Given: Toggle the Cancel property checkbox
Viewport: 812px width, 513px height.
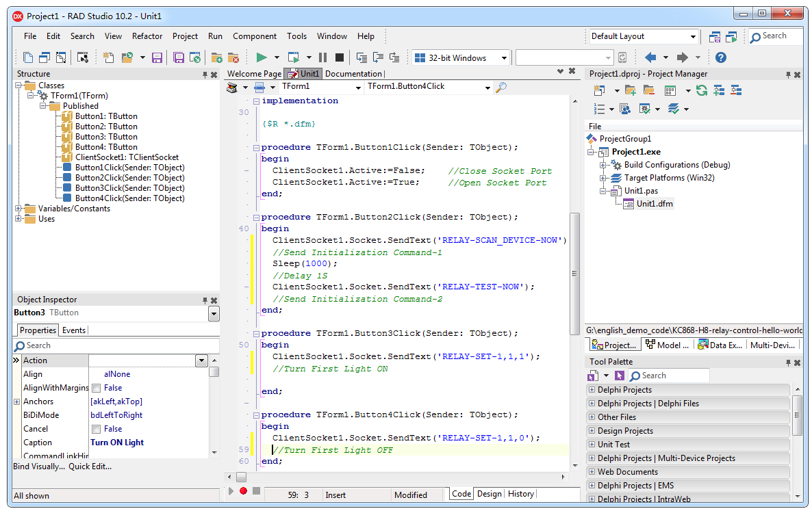Looking at the screenshot, I should (97, 429).
